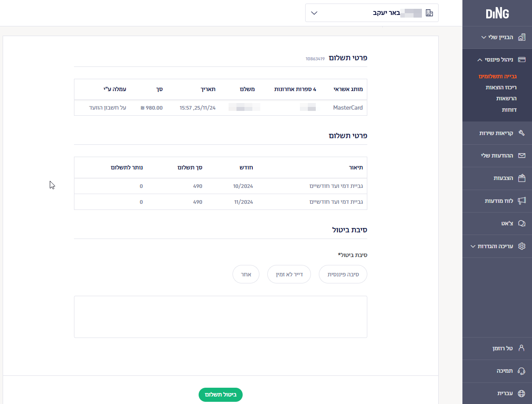This screenshot has width=532, height=404.
Task: Click the credit card icon for ניהול פיננסי
Action: [522, 60]
